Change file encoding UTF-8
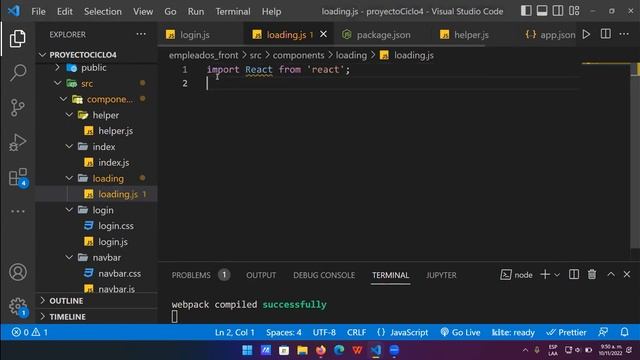 click(x=324, y=332)
